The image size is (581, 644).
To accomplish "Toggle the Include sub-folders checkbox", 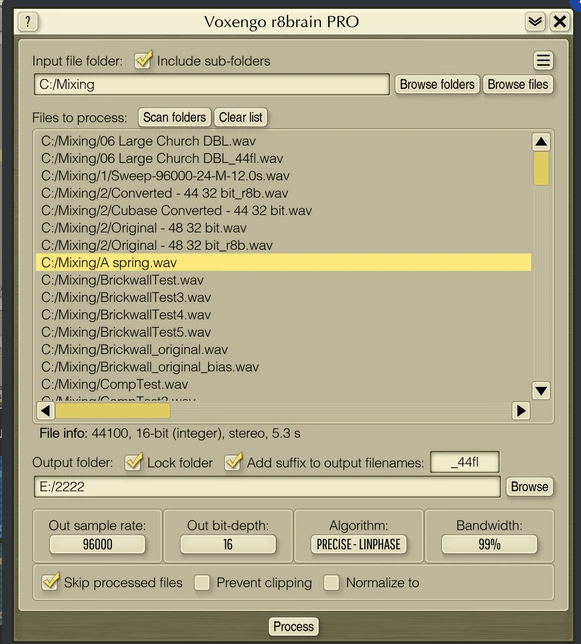I will coord(143,60).
